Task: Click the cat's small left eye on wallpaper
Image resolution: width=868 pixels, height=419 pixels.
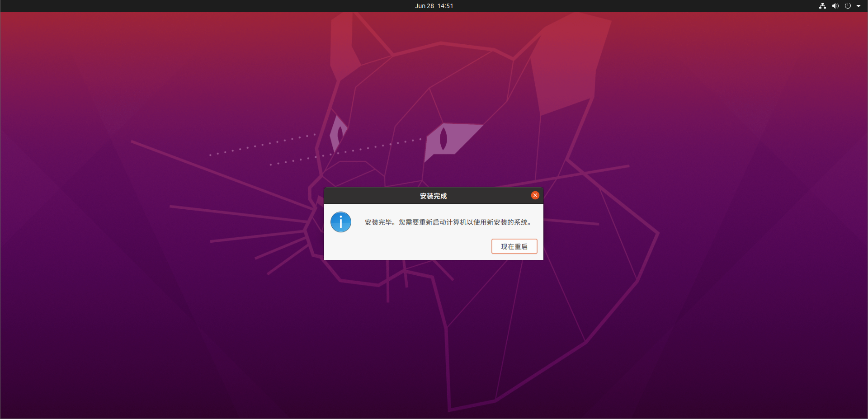Action: 339,132
